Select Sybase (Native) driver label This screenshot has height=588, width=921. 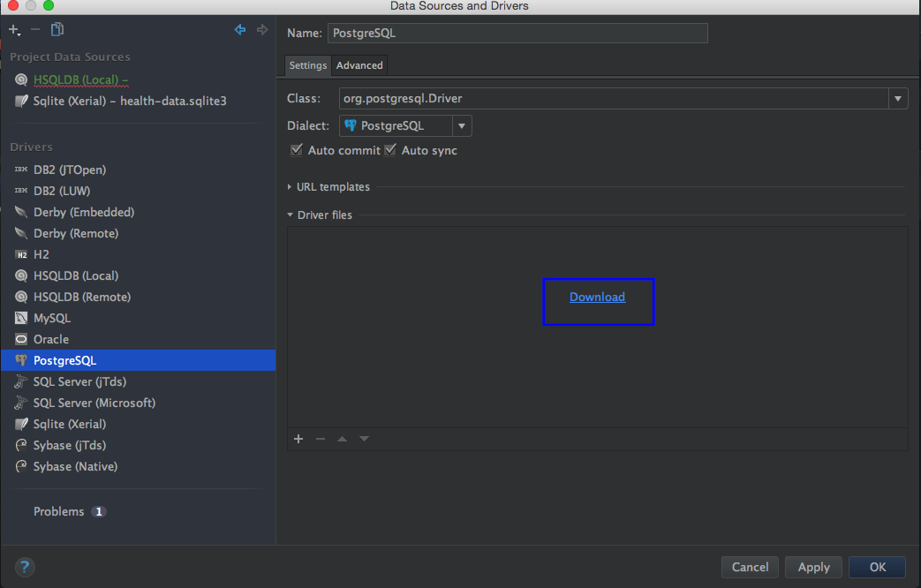75,466
